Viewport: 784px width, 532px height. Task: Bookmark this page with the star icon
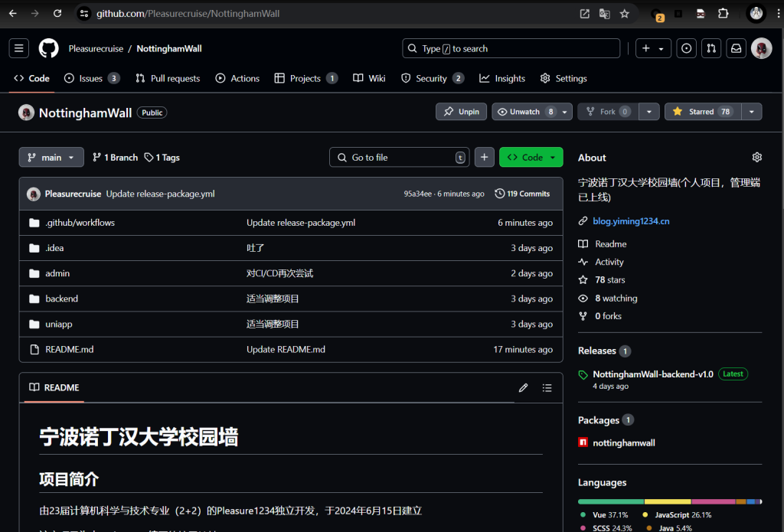624,14
